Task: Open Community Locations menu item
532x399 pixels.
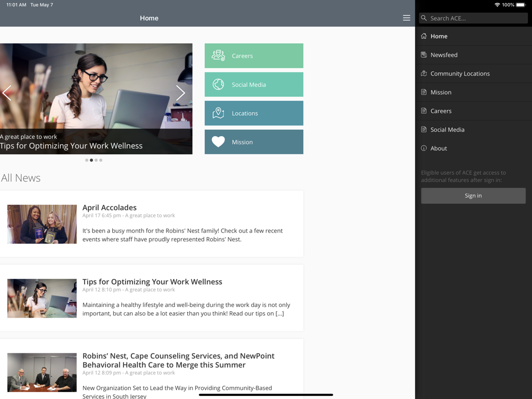Action: pyautogui.click(x=473, y=73)
